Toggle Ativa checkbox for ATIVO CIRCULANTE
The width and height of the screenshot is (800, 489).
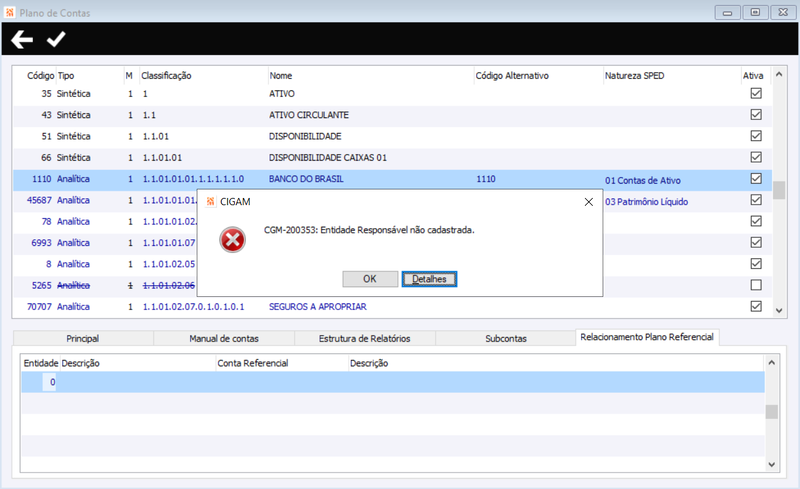(756, 114)
